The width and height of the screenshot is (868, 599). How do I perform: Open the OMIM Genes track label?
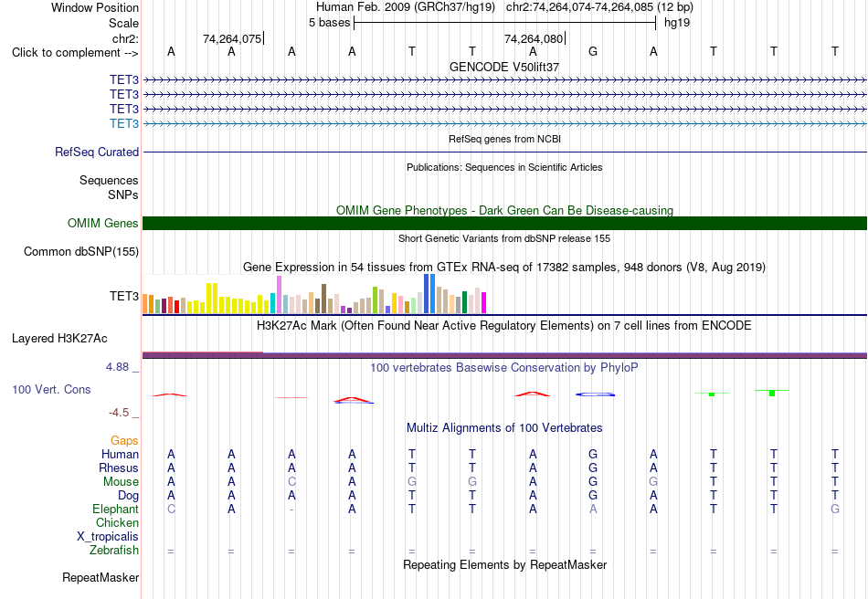point(103,224)
